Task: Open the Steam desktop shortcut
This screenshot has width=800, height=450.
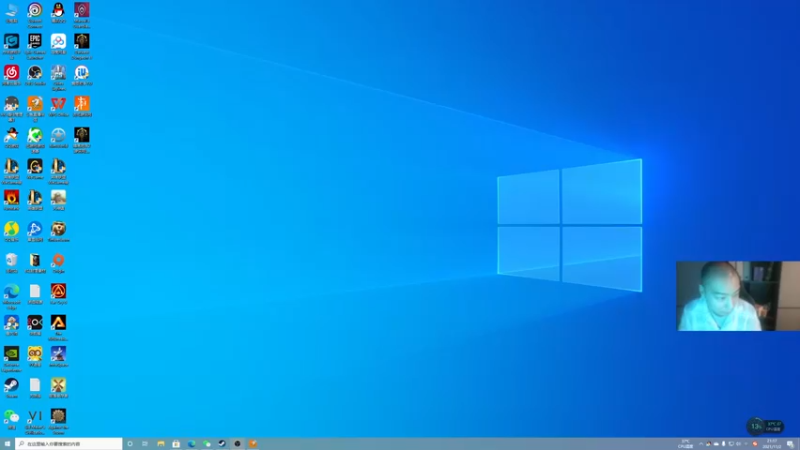Action: coord(11,387)
